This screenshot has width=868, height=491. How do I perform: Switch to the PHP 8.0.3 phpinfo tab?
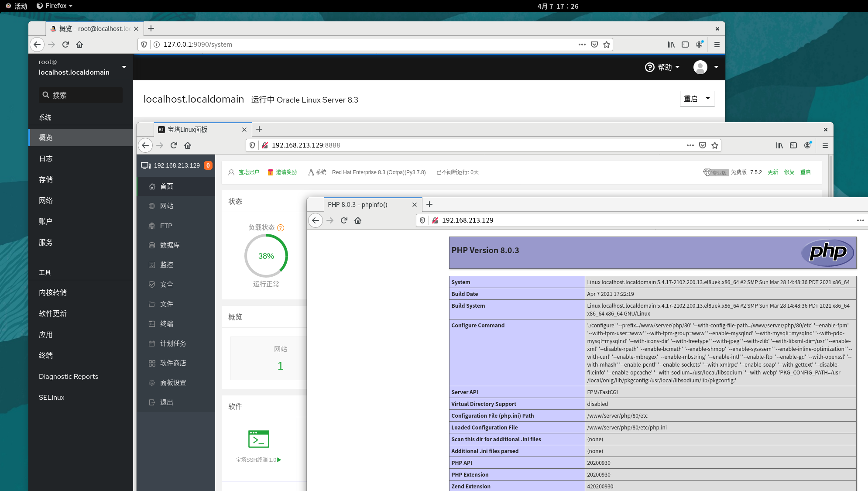pyautogui.click(x=358, y=204)
